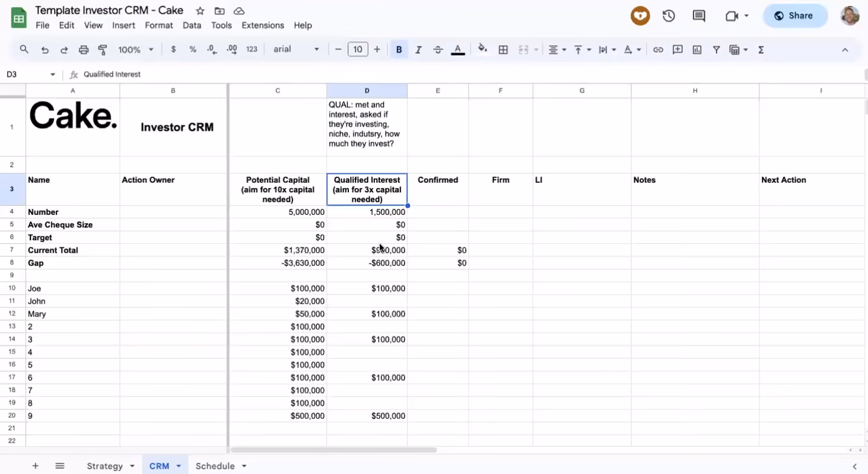
Task: Select the cell with -$3,630,000
Action: [278, 263]
